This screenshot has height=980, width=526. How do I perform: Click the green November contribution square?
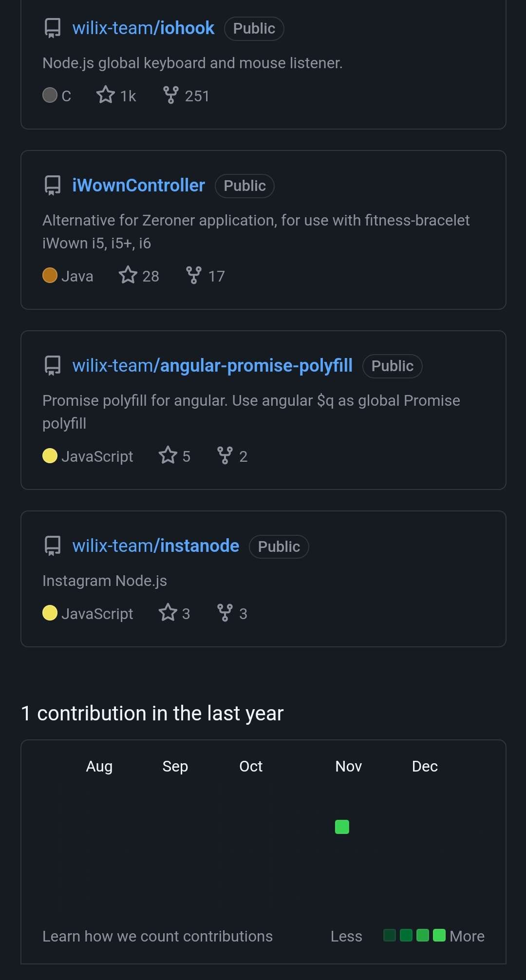point(342,827)
